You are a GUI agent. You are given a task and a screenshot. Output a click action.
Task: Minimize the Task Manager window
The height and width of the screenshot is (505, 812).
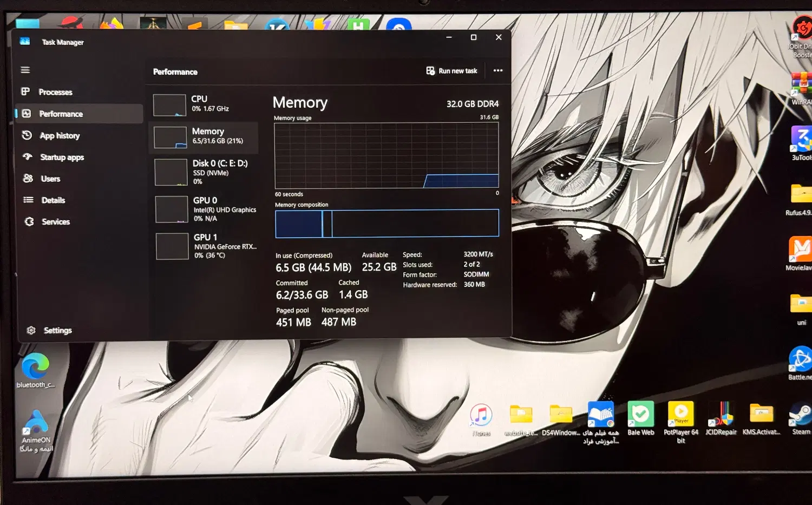point(449,37)
